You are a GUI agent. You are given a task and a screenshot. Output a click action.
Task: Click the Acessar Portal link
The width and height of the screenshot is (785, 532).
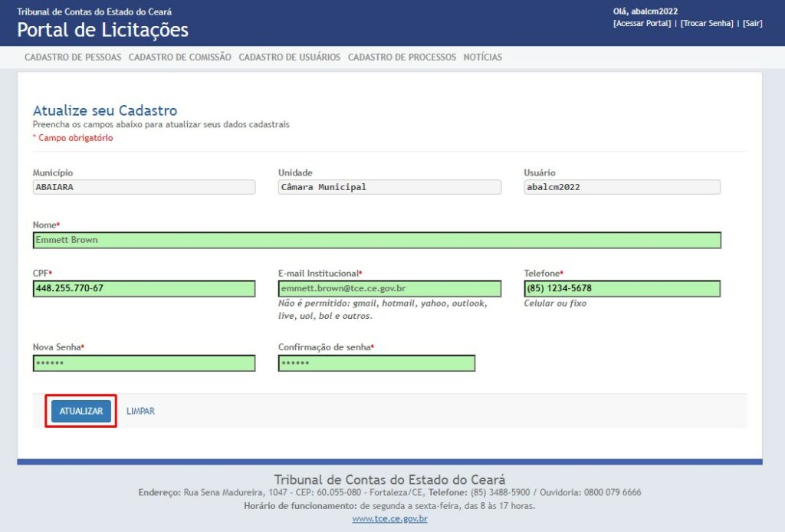642,24
